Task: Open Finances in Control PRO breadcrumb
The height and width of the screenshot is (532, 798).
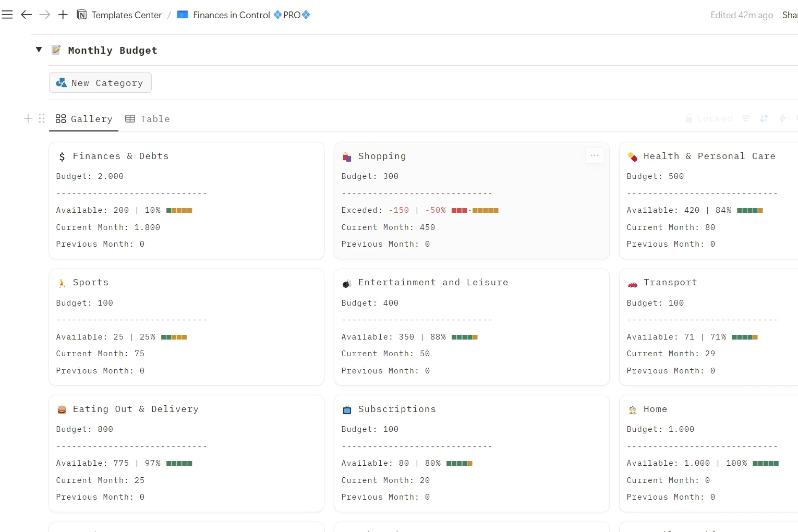Action: point(244,15)
